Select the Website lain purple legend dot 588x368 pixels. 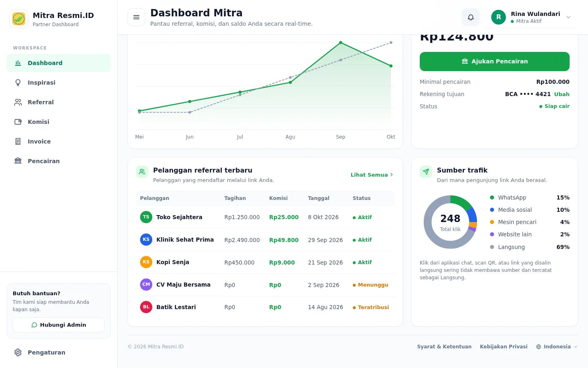click(492, 234)
